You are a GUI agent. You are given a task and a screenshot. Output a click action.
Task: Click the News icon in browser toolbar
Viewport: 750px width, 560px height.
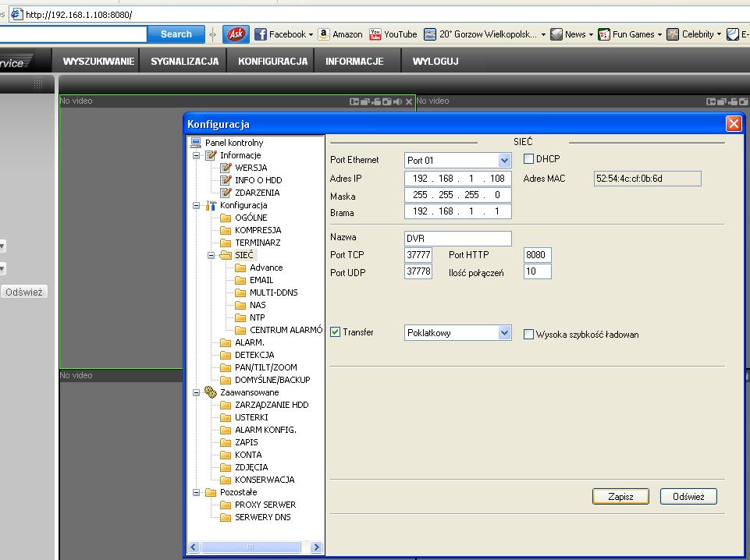556,34
